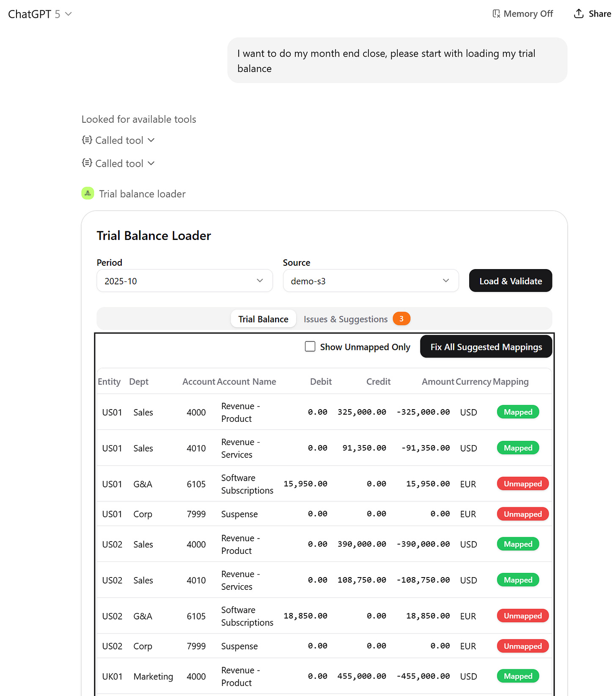Click the Trial Balance Loader heading
Screen dimensions: 616x696
pos(154,236)
